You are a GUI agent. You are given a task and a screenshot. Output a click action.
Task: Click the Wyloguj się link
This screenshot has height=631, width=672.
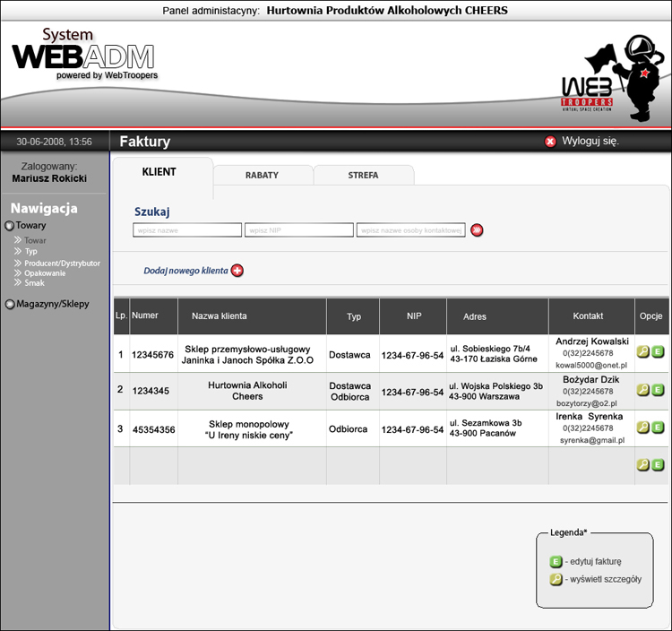click(590, 142)
